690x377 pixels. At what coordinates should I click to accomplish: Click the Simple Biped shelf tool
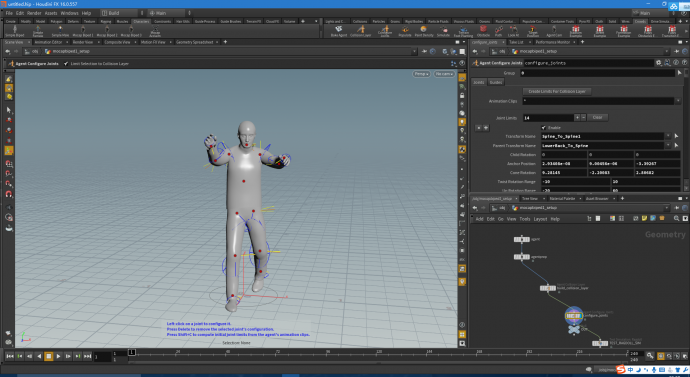click(x=15, y=31)
